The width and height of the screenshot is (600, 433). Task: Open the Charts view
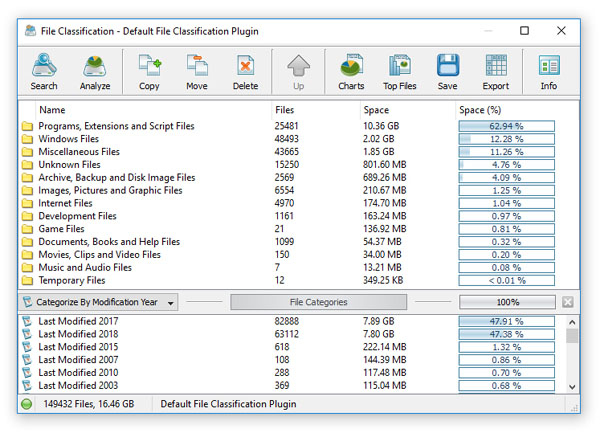[x=351, y=72]
